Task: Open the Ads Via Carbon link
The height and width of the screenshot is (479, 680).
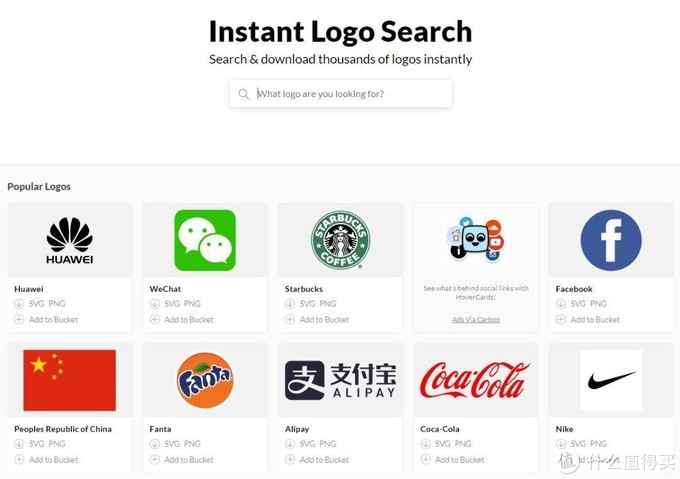Action: click(x=475, y=320)
